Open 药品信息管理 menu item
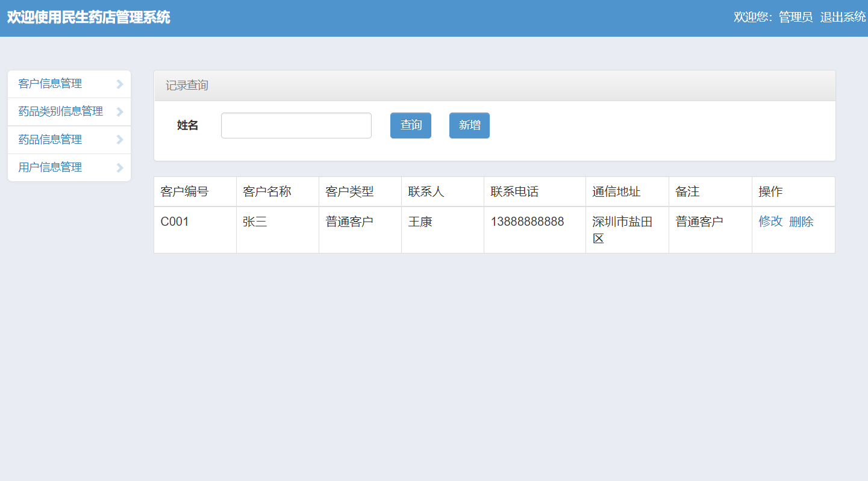The width and height of the screenshot is (868, 481). click(69, 140)
